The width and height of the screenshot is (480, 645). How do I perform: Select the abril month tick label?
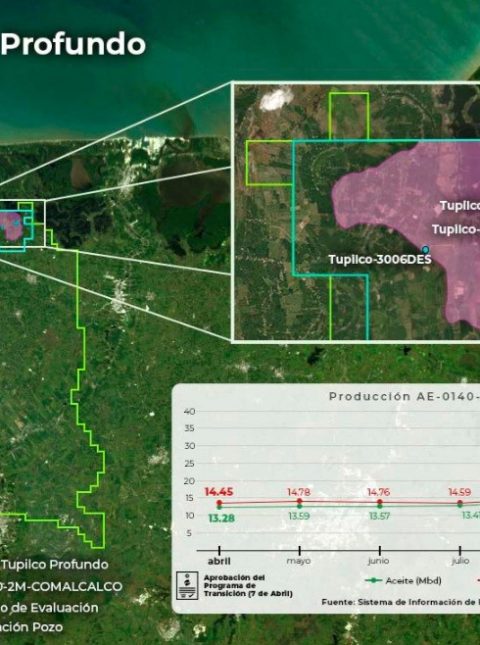(219, 561)
